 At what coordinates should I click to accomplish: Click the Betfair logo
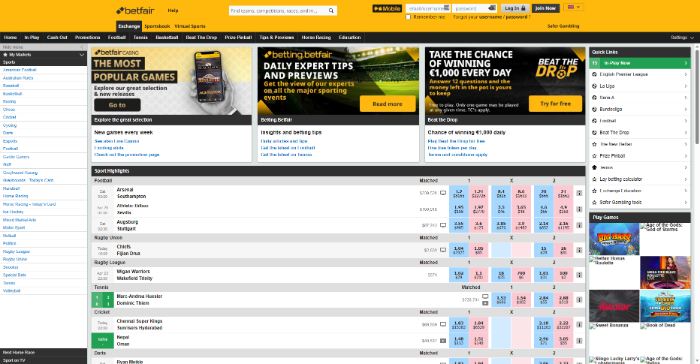click(x=135, y=10)
